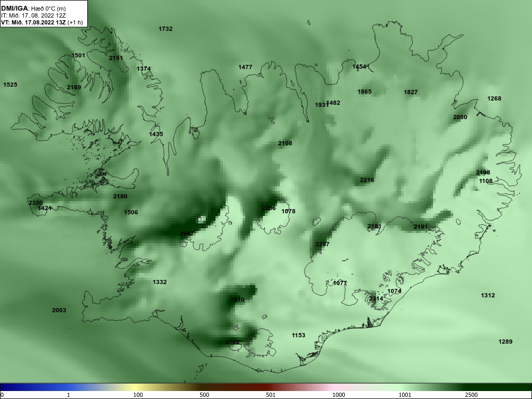This screenshot has width=532, height=399.
Task: Select the 1454 height value
Action: click(x=359, y=66)
